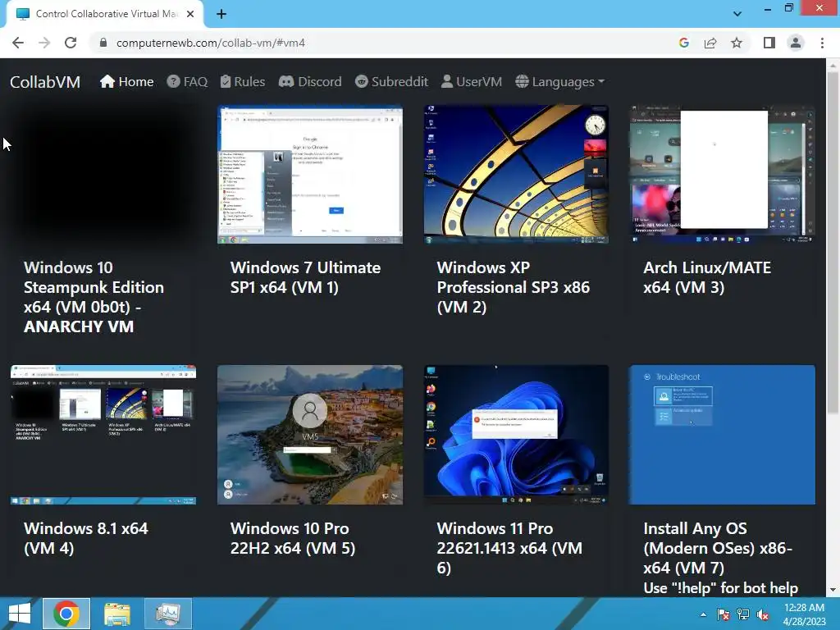Image resolution: width=840 pixels, height=630 pixels.
Task: Open Arch Linux/MATE VM 3 thumbnail
Action: click(722, 174)
